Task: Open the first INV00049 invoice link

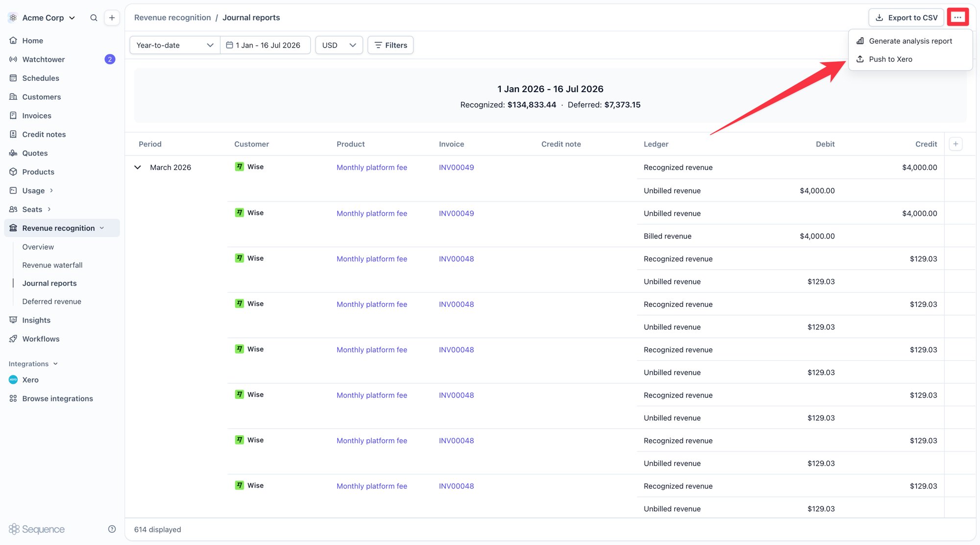Action: [456, 168]
